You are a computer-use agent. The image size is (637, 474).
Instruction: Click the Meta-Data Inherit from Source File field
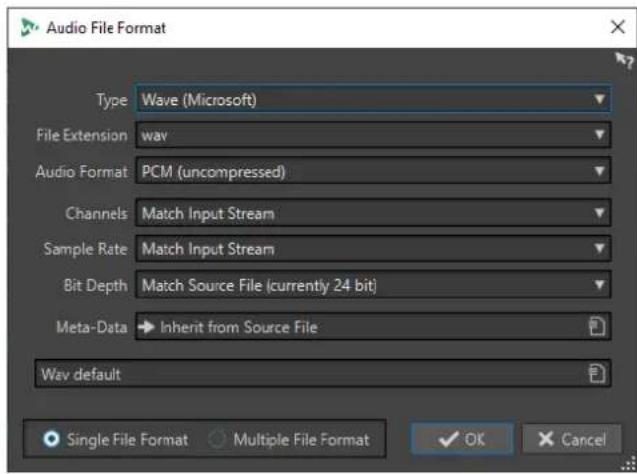coord(373,327)
